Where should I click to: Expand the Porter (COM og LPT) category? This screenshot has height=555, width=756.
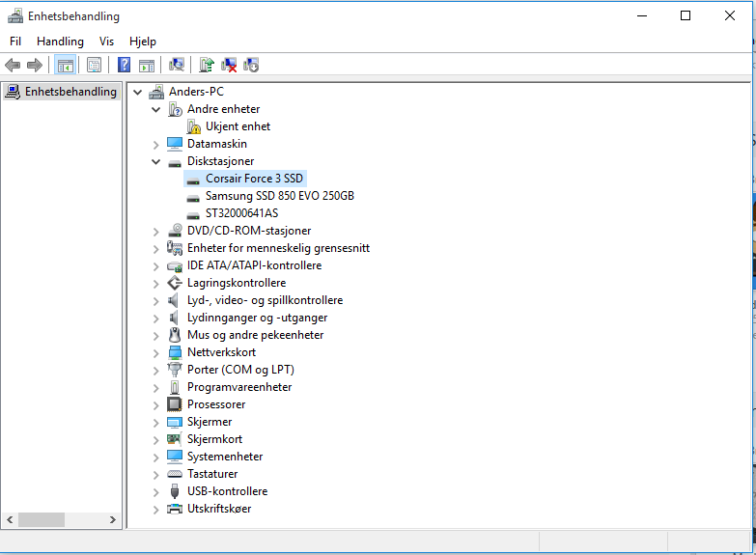[x=156, y=371]
